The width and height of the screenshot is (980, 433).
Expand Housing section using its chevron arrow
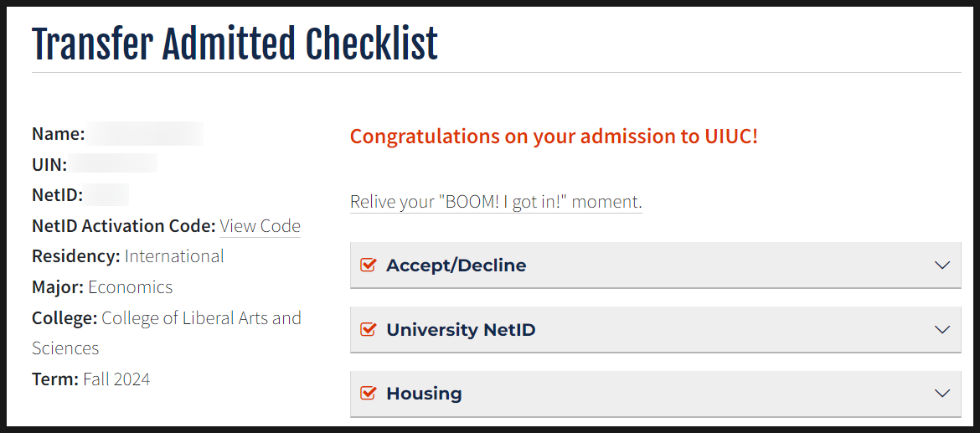point(942,394)
